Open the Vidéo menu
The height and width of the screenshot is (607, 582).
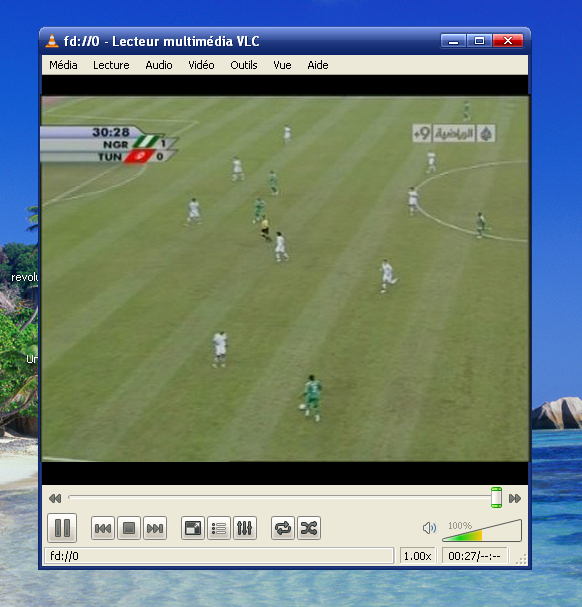tap(201, 65)
